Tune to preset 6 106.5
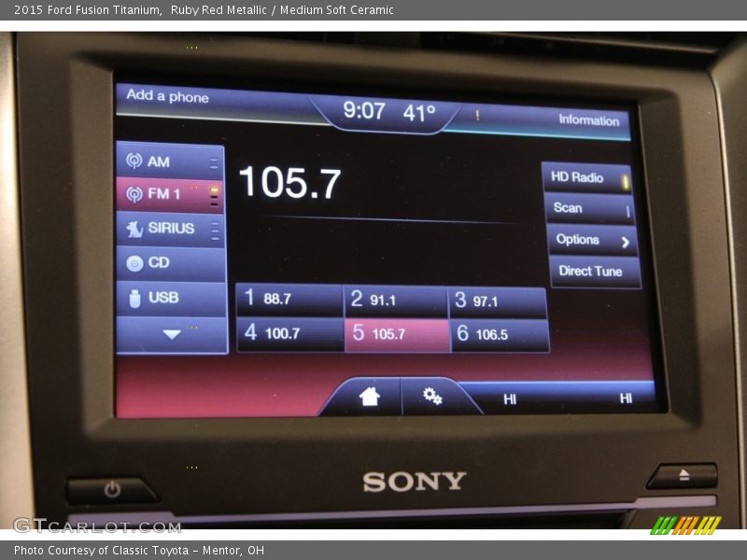747x560 pixels. pyautogui.click(x=500, y=335)
